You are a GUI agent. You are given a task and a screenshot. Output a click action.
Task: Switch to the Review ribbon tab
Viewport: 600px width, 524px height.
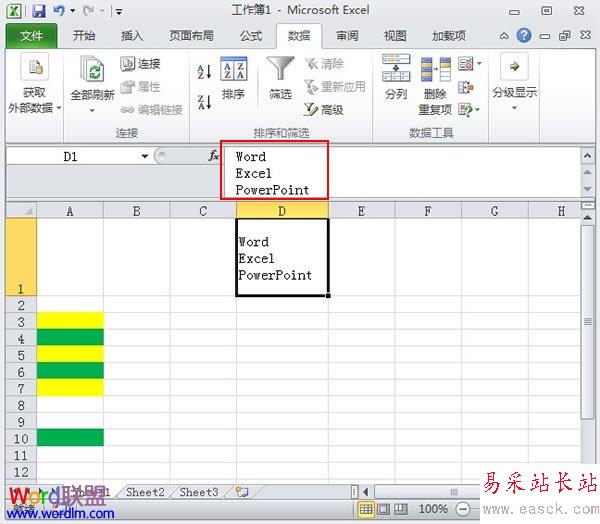[347, 36]
